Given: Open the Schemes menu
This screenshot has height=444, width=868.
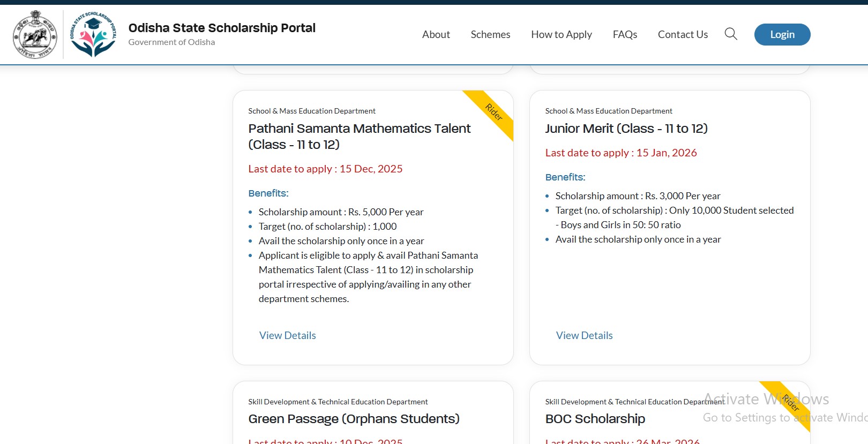Looking at the screenshot, I should [x=490, y=34].
